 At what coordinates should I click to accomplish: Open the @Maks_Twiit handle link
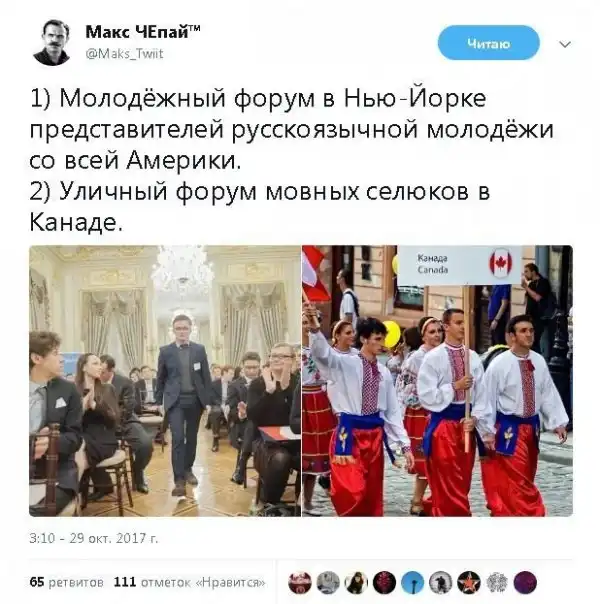(x=124, y=53)
